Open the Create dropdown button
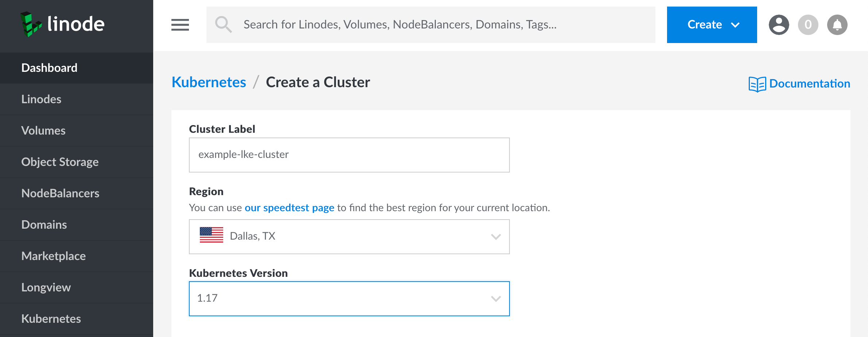Viewport: 868px width, 337px height. (712, 25)
